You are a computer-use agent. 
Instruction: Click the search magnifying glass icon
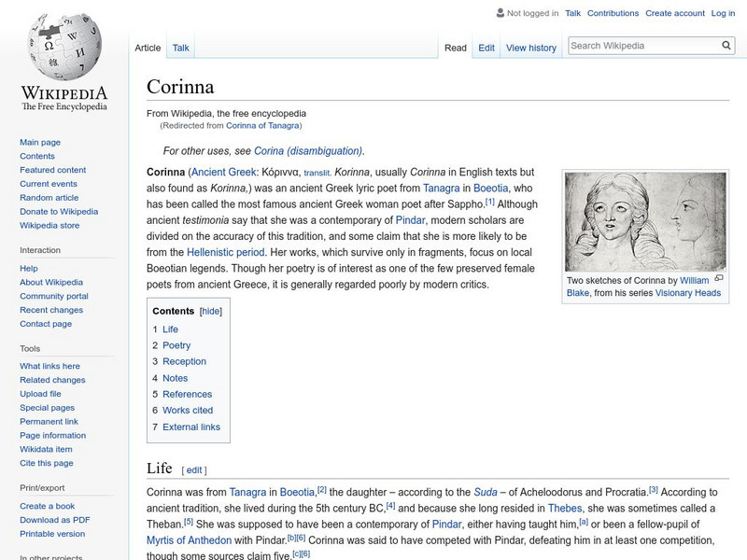[x=726, y=44]
